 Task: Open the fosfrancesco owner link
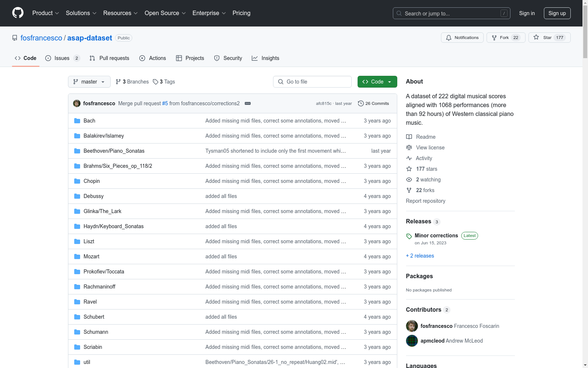[x=42, y=38]
